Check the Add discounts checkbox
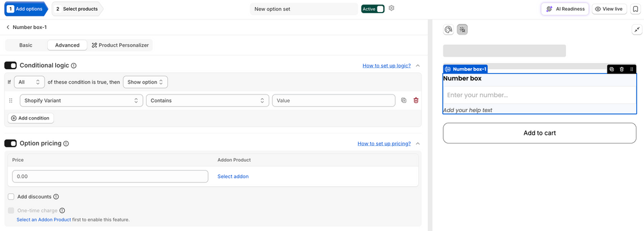The width and height of the screenshot is (644, 231). pyautogui.click(x=11, y=197)
